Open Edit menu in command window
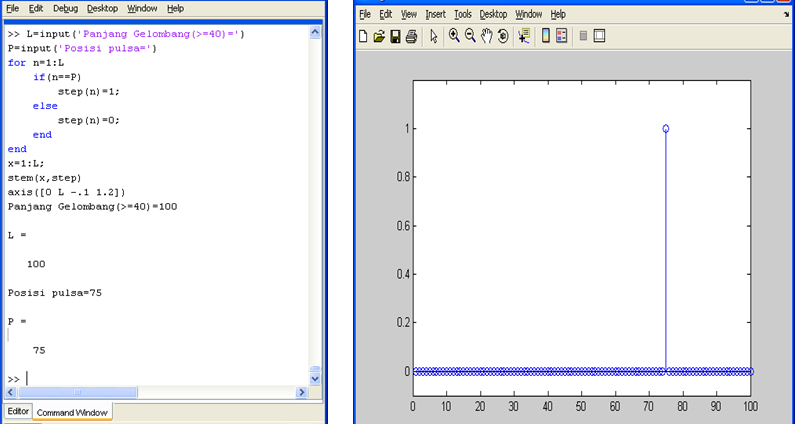The width and height of the screenshot is (806, 424). (35, 8)
